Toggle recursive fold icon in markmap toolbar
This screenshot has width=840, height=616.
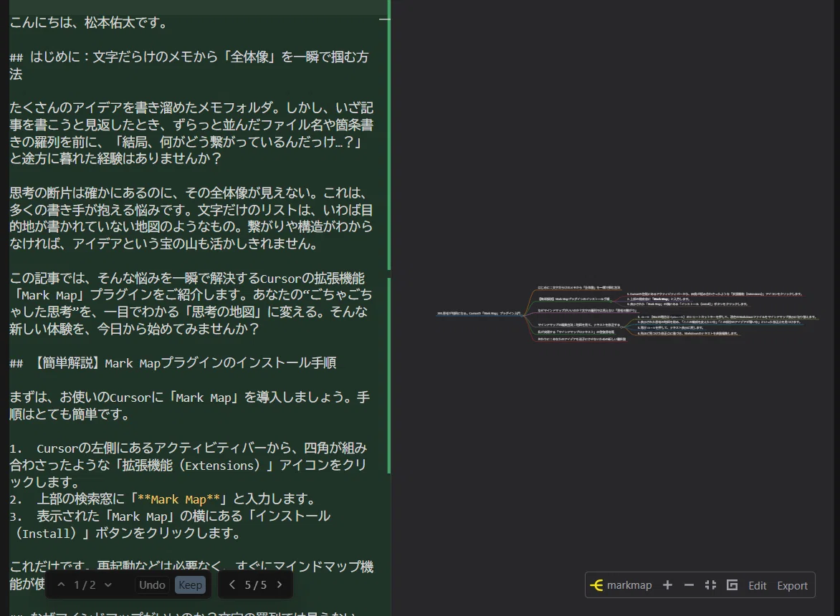tap(732, 585)
